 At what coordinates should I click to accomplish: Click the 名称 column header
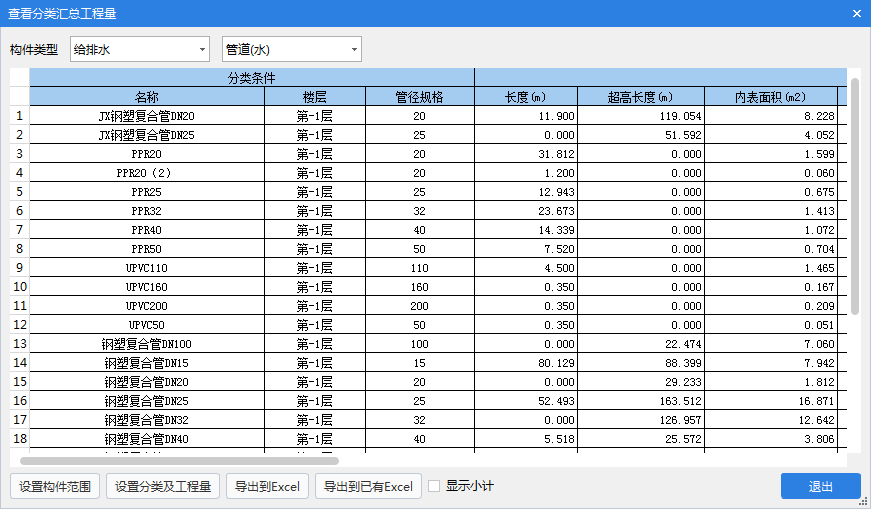pos(147,97)
